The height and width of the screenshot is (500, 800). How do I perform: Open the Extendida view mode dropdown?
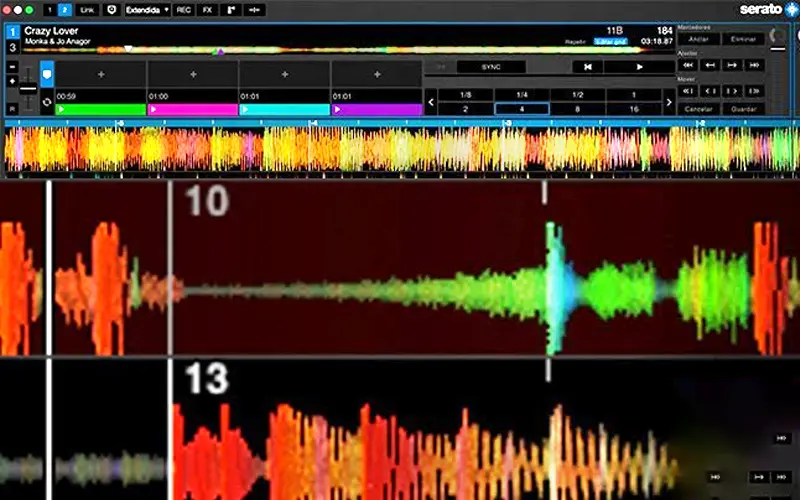(147, 10)
